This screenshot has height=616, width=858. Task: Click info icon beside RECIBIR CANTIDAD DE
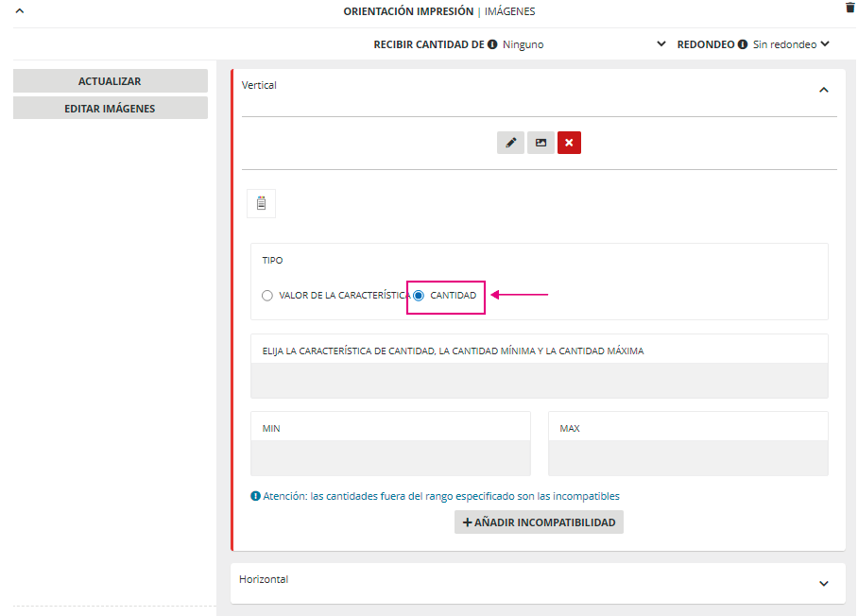pos(492,44)
